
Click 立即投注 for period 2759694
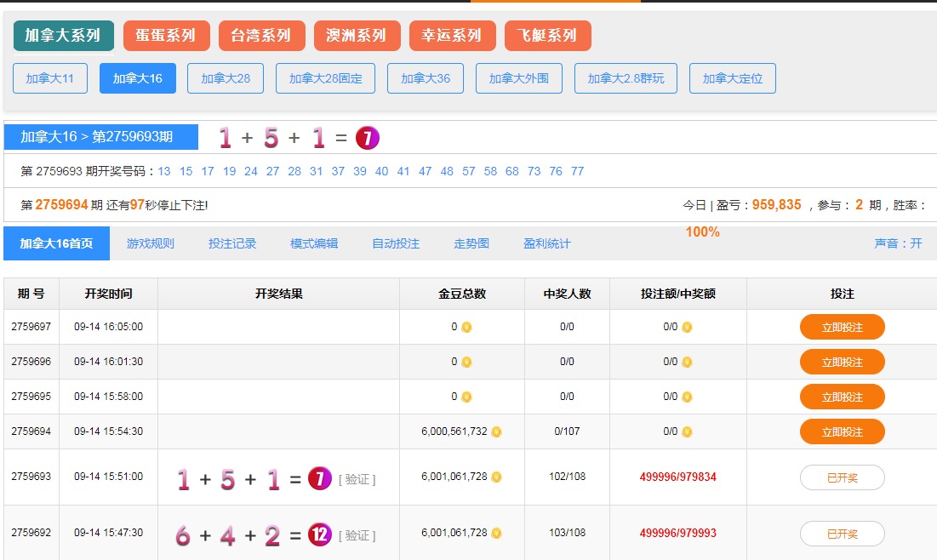click(842, 431)
